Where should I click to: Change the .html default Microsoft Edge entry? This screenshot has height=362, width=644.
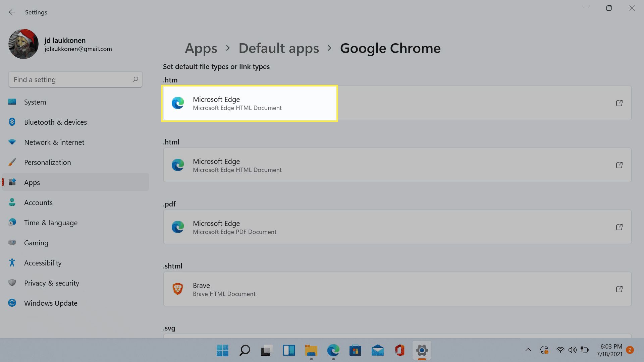pyautogui.click(x=397, y=165)
